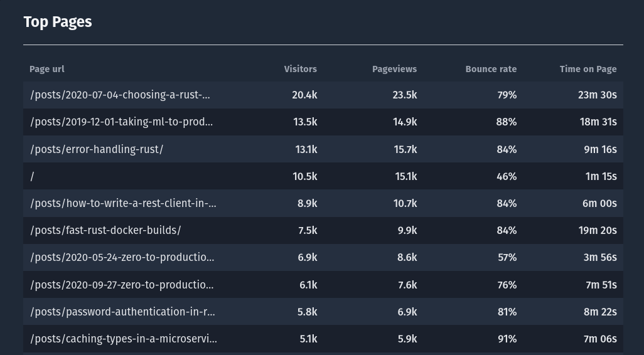Select the root '/' page row
Image resolution: width=644 pixels, height=355 pixels.
click(323, 176)
